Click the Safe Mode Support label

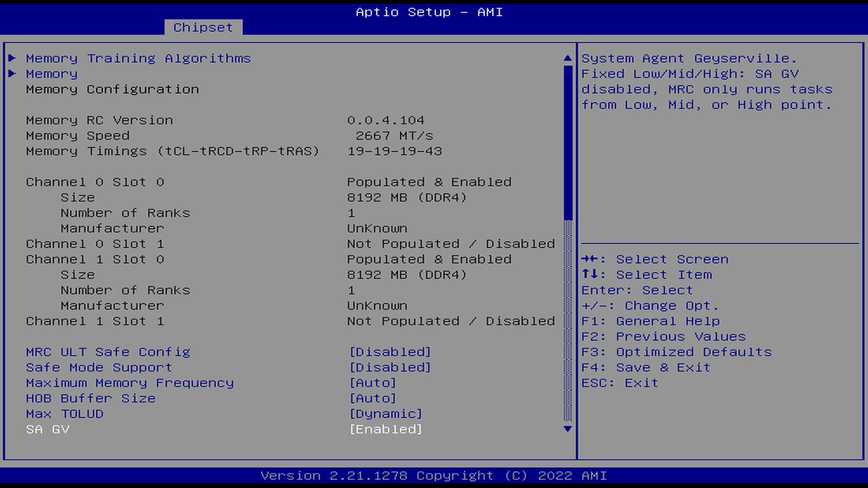pos(99,367)
